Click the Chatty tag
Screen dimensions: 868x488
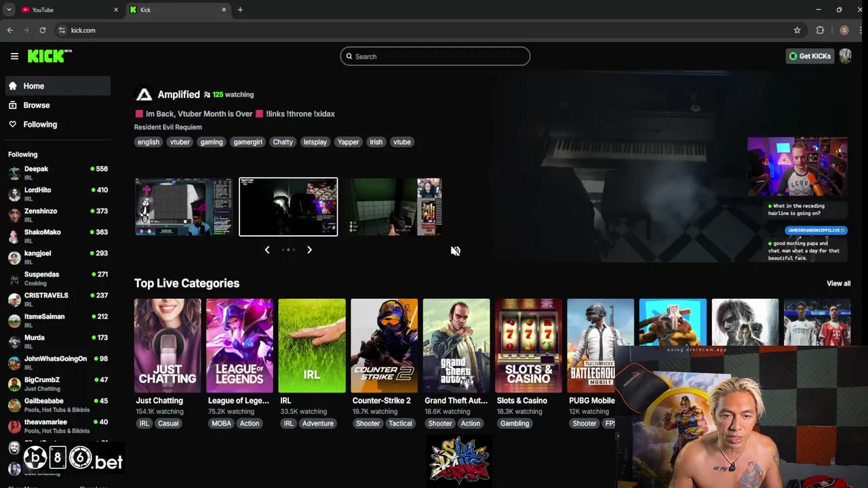click(x=283, y=142)
